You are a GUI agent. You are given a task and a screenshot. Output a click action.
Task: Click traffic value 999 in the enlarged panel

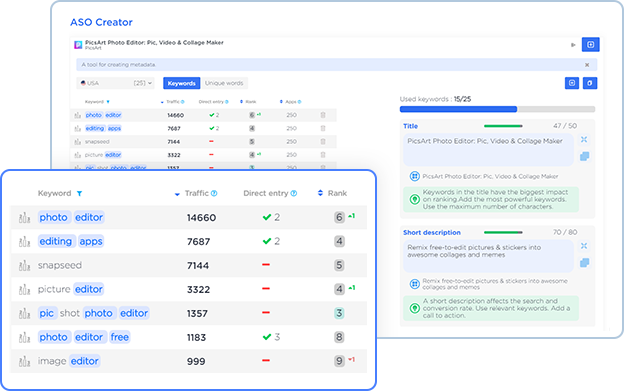(196, 361)
